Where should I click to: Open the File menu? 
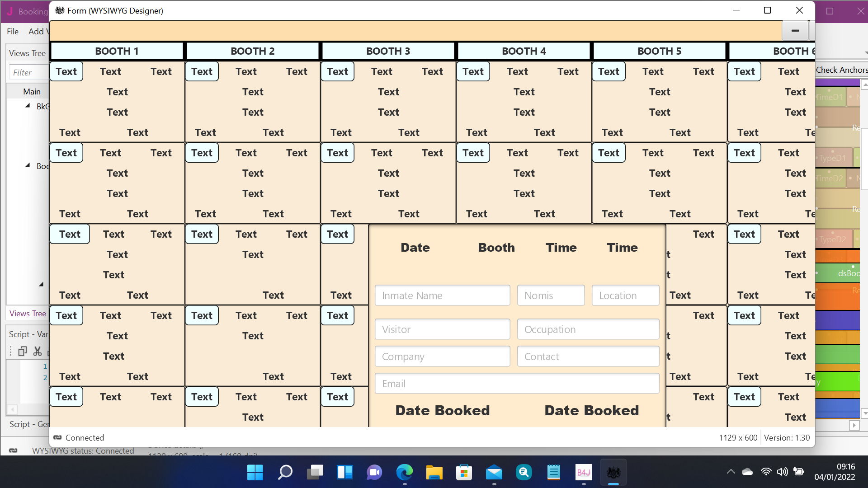pyautogui.click(x=13, y=31)
